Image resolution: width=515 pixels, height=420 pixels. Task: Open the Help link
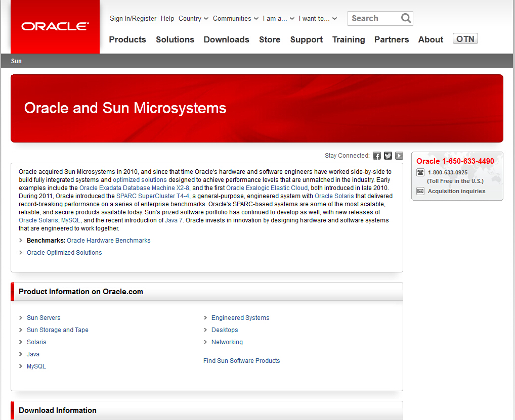(167, 18)
